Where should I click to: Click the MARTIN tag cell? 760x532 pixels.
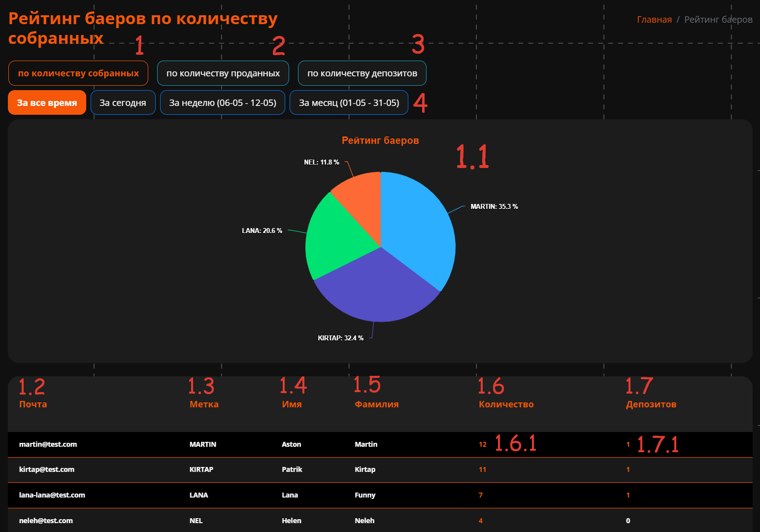tap(203, 444)
